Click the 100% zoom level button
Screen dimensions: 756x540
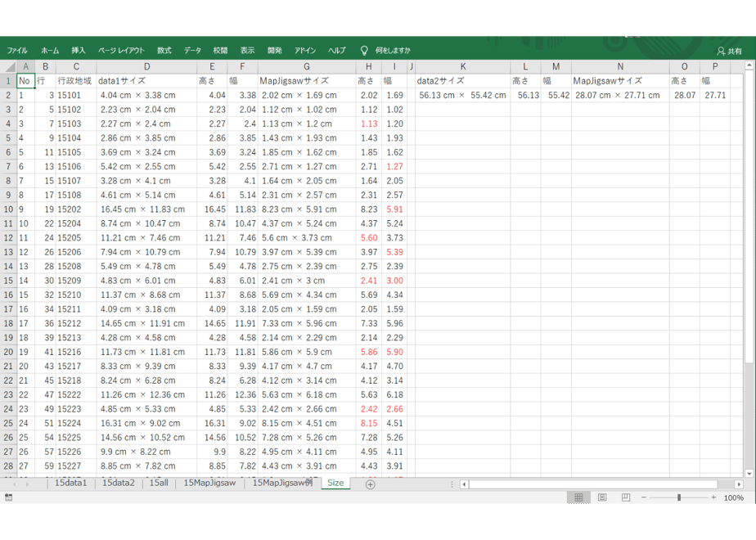pos(733,497)
